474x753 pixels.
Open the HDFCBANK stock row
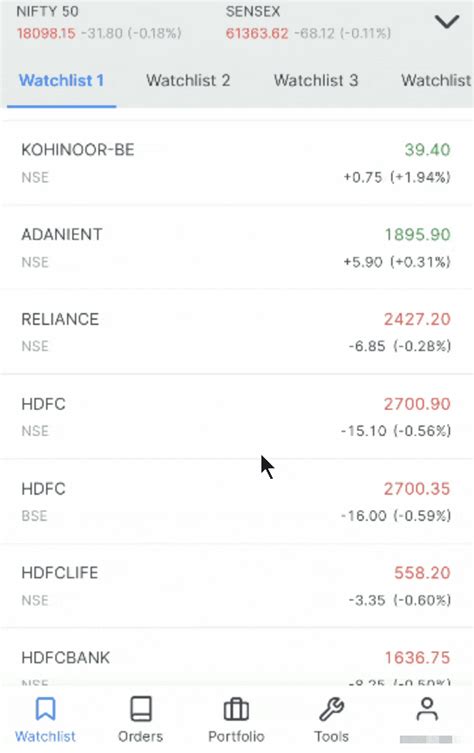point(237,657)
